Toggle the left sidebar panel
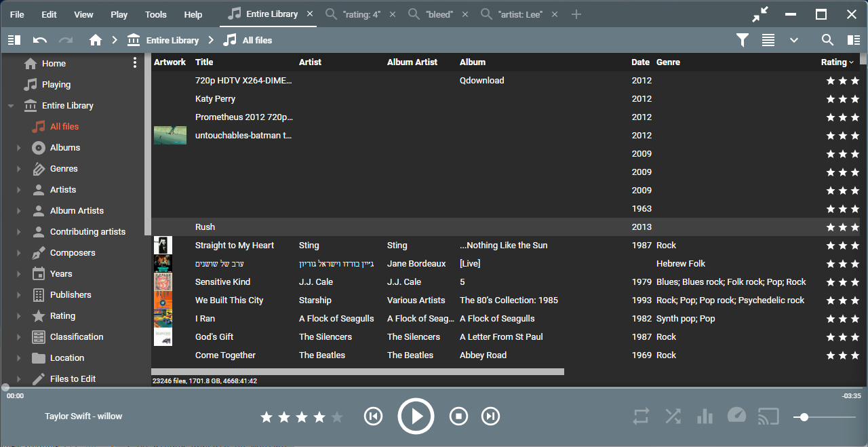This screenshot has height=447, width=868. [x=14, y=40]
